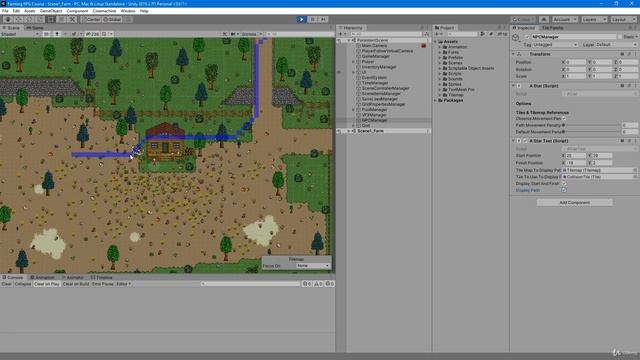Open the Tag dropdown in Inspector

click(x=555, y=44)
